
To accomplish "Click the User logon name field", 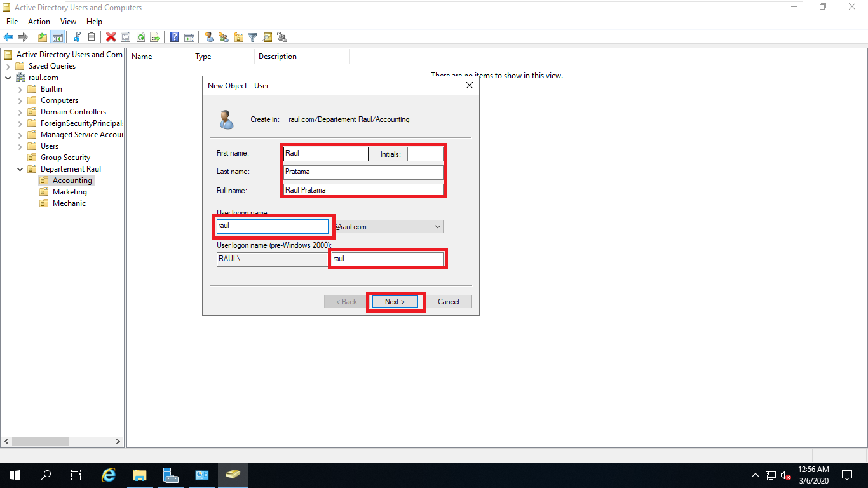I will 272,226.
